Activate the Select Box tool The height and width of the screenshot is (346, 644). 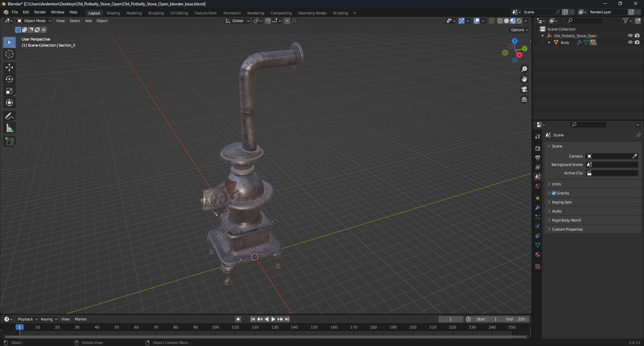(x=9, y=42)
